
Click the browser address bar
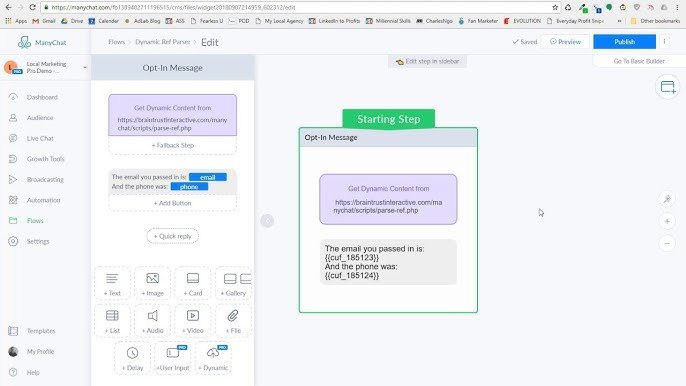pyautogui.click(x=298, y=7)
